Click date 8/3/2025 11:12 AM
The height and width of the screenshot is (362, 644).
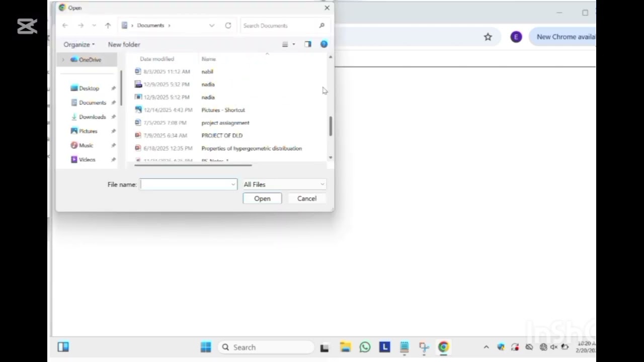pyautogui.click(x=167, y=72)
